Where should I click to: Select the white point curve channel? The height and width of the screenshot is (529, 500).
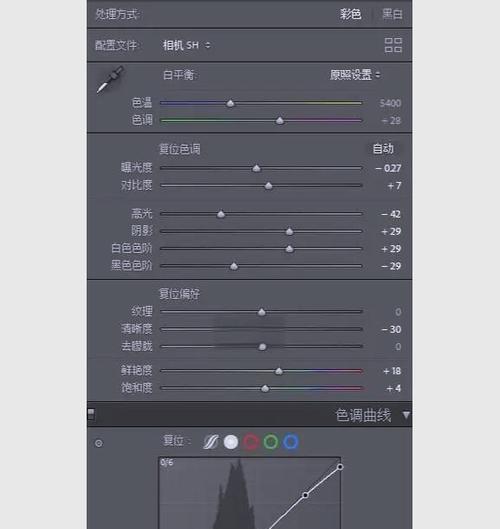tap(231, 442)
